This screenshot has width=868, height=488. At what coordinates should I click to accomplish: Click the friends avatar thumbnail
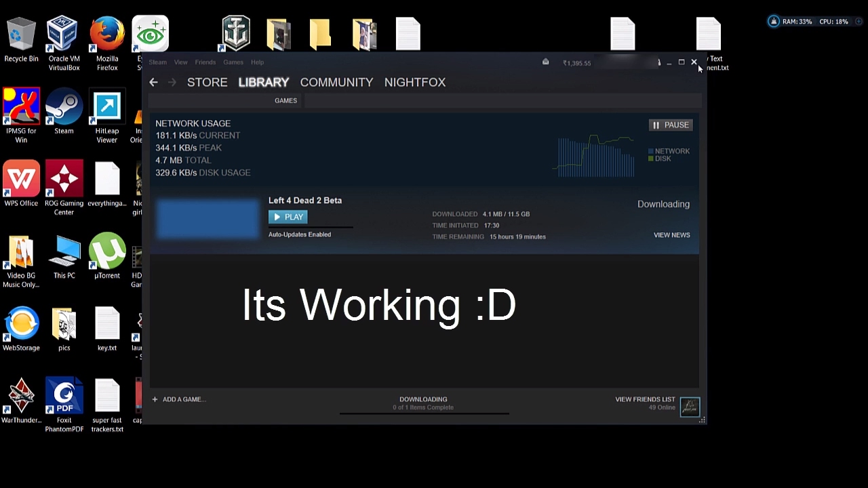click(x=690, y=406)
